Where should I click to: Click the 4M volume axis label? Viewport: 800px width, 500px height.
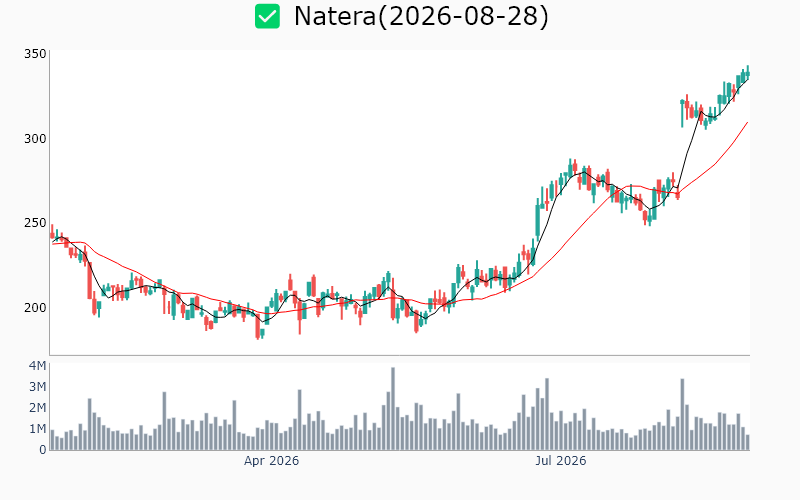(x=37, y=366)
